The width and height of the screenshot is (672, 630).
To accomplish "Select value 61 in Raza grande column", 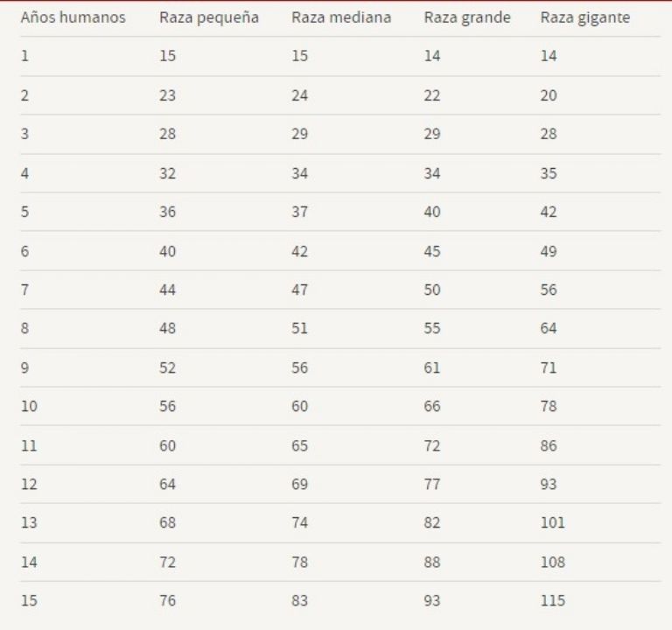I will [x=432, y=367].
